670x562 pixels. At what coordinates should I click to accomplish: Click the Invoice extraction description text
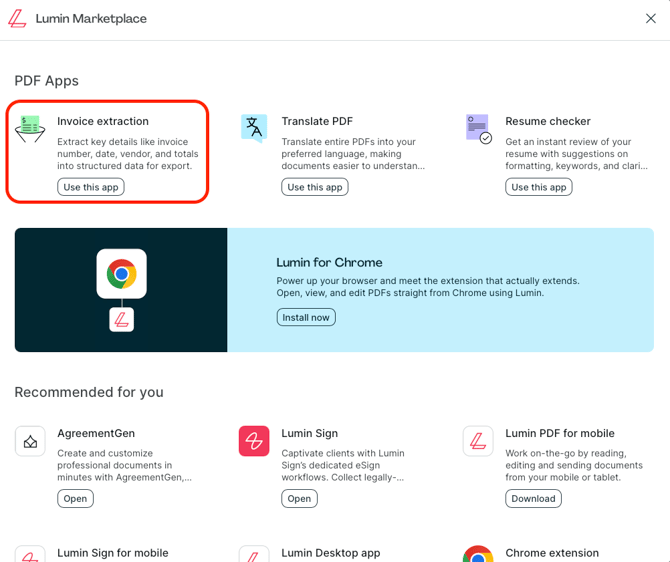128,154
